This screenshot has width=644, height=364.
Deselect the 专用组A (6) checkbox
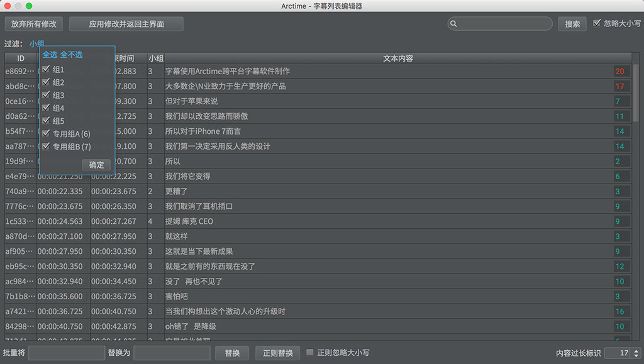46,133
